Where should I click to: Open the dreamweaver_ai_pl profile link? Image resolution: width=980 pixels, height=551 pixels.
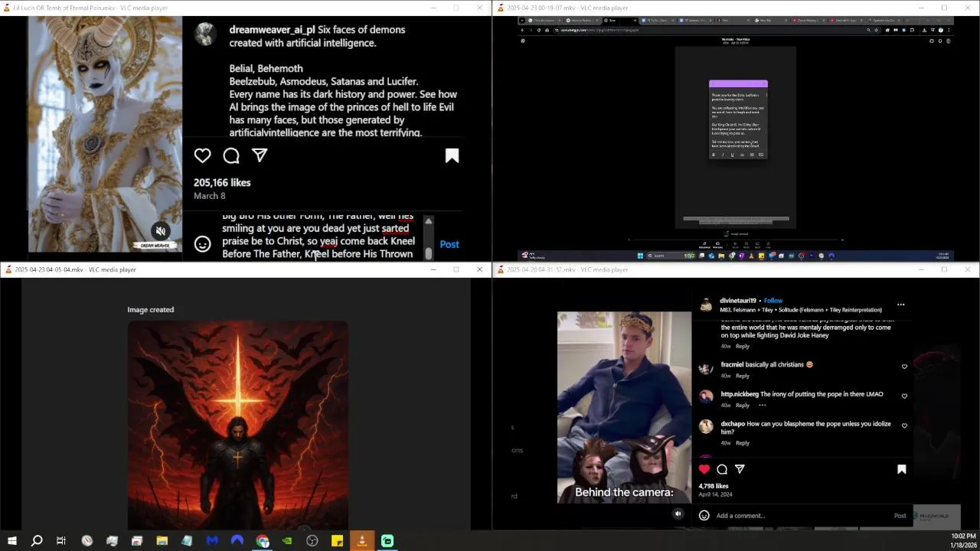[x=272, y=30]
